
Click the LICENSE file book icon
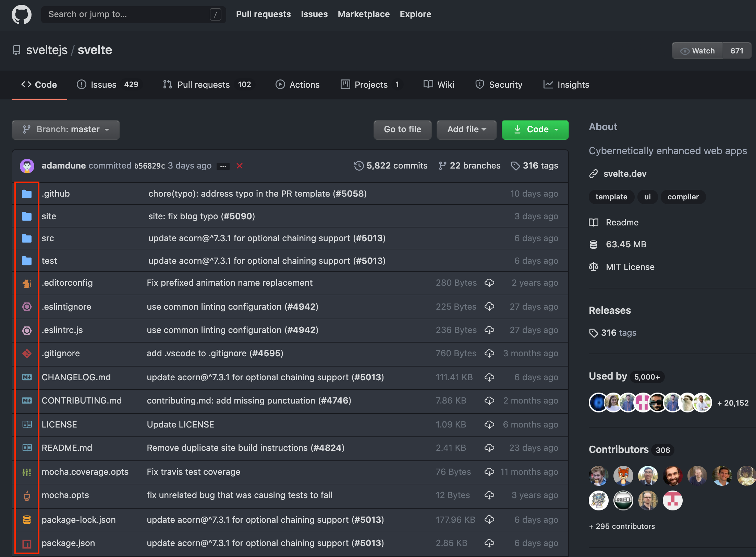pyautogui.click(x=27, y=424)
